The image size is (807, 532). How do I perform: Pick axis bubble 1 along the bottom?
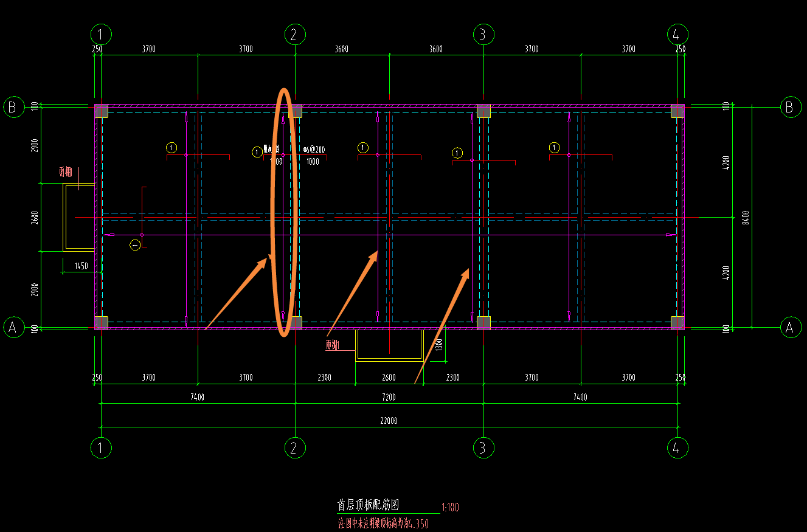click(x=101, y=448)
